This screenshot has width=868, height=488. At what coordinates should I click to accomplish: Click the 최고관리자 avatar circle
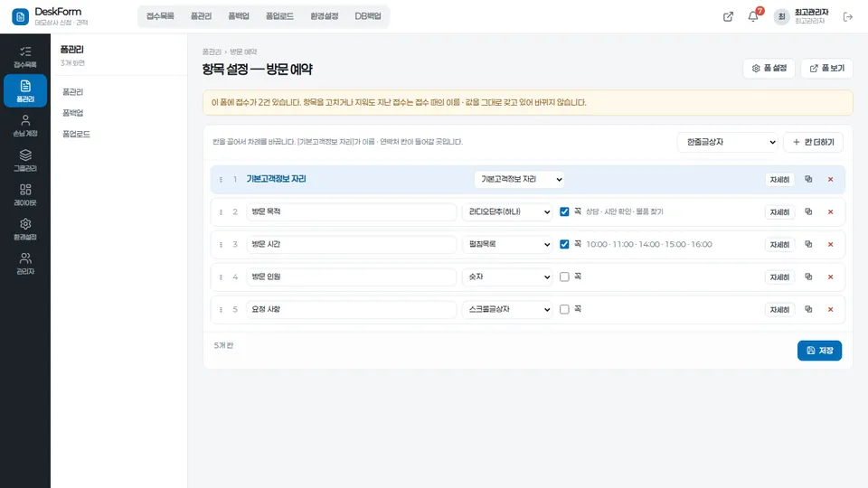pyautogui.click(x=781, y=16)
